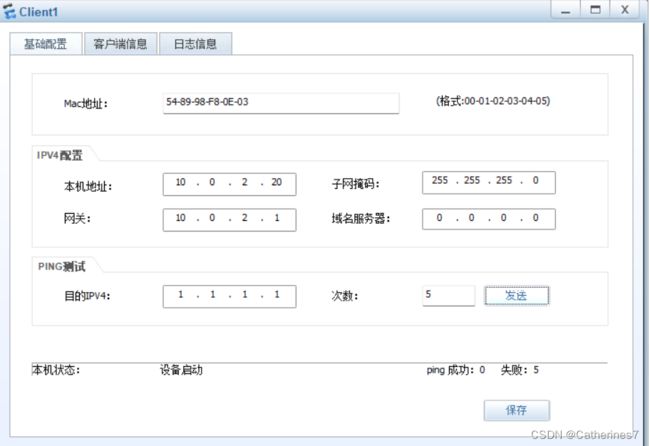Image resolution: width=650 pixels, height=446 pixels.
Task: Click the last octet 20 of 本机地址
Action: tap(276, 182)
